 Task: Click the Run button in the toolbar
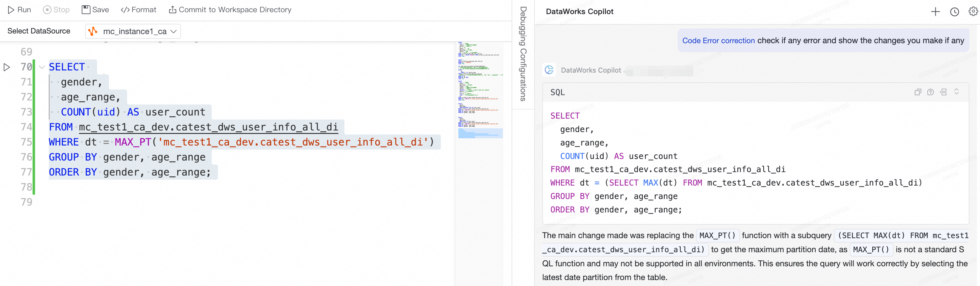(19, 9)
